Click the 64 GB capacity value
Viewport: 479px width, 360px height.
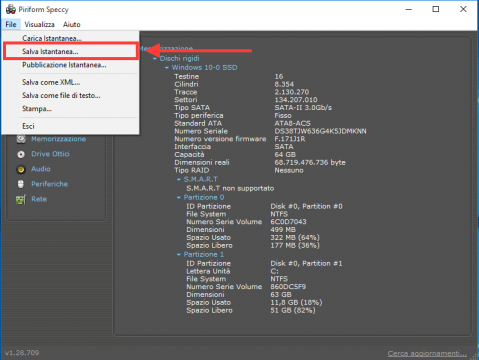pyautogui.click(x=285, y=155)
